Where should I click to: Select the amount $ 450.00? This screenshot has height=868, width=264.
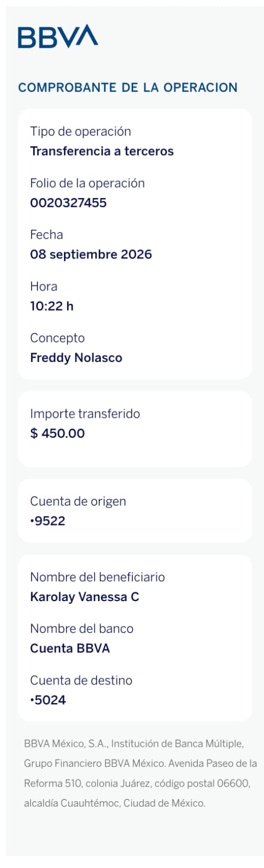[x=57, y=433]
